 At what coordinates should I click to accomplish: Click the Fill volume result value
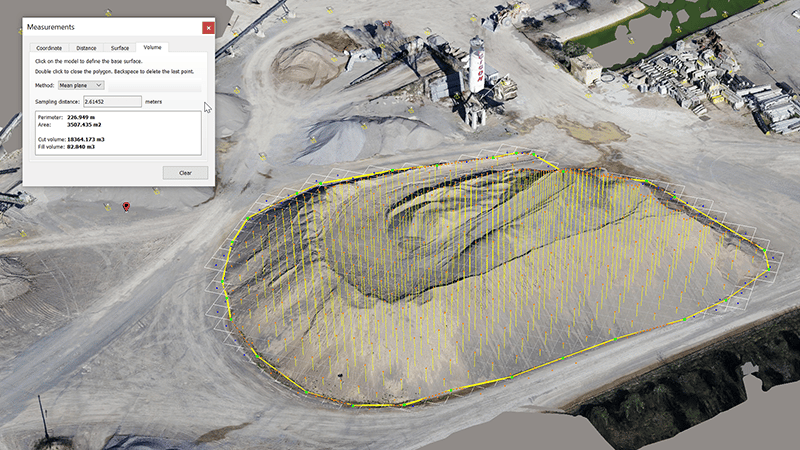(86, 146)
